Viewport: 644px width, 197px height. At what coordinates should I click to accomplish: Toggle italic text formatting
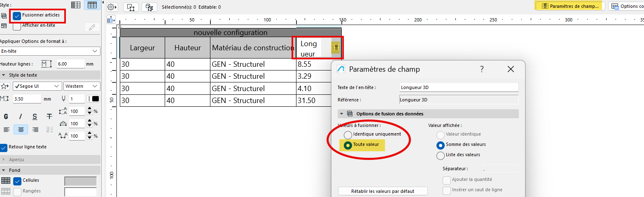click(21, 117)
